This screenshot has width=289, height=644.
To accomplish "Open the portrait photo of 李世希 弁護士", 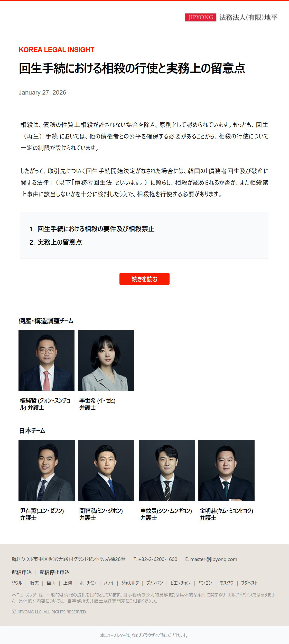I will (x=106, y=361).
